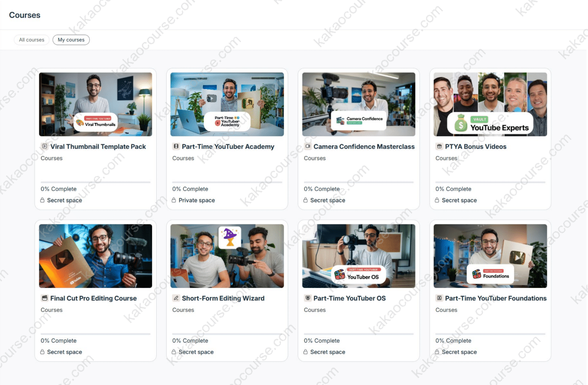The image size is (588, 385).
Task: Switch to the All courses tab
Action: (31, 40)
